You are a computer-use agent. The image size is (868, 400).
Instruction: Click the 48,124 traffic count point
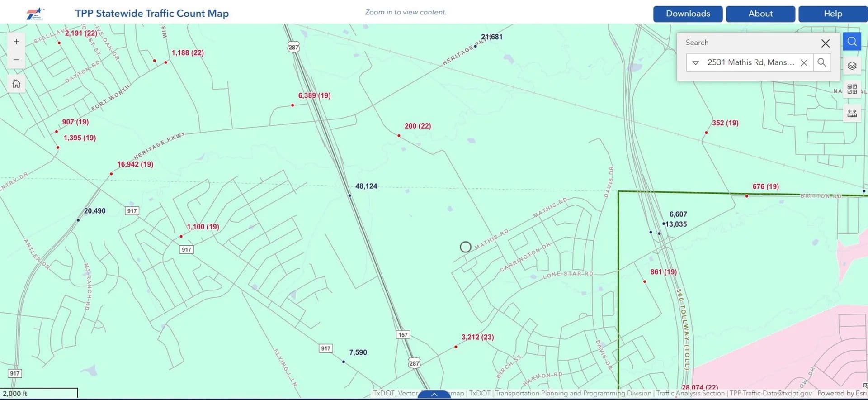click(x=349, y=195)
